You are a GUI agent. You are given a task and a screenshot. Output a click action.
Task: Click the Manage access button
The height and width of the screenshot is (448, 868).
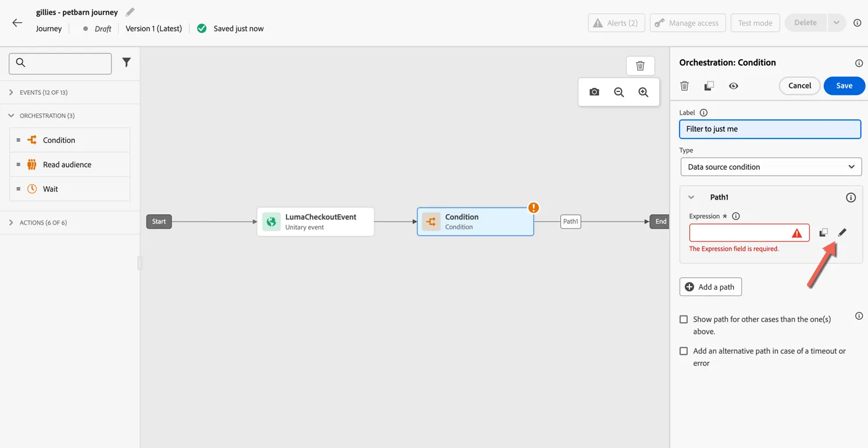(x=688, y=23)
